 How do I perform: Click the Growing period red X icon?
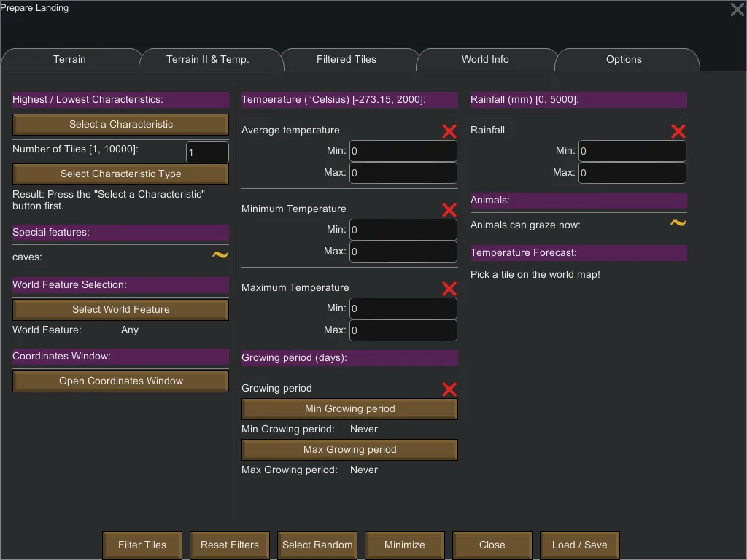coord(449,389)
